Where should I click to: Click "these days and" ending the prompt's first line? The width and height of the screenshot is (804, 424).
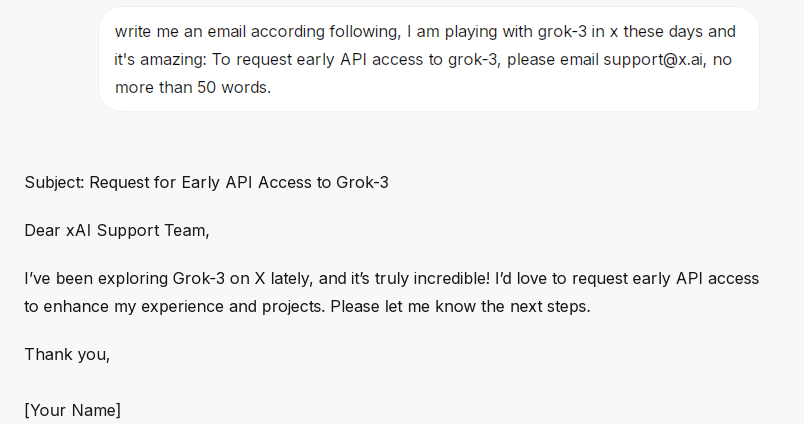click(x=679, y=32)
